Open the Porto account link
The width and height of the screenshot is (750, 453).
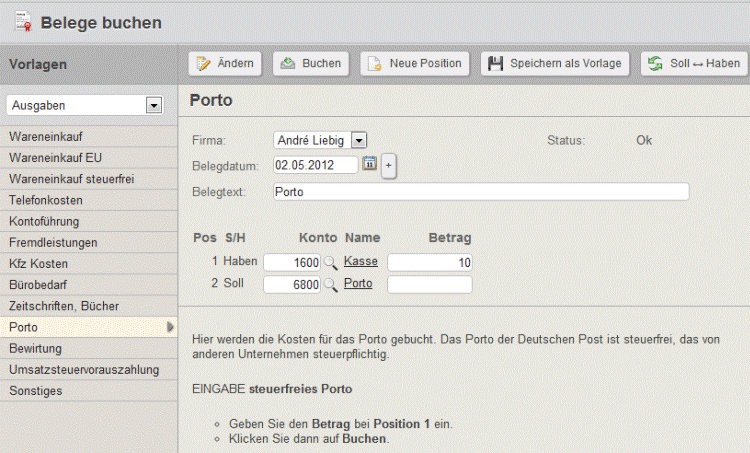click(x=358, y=285)
